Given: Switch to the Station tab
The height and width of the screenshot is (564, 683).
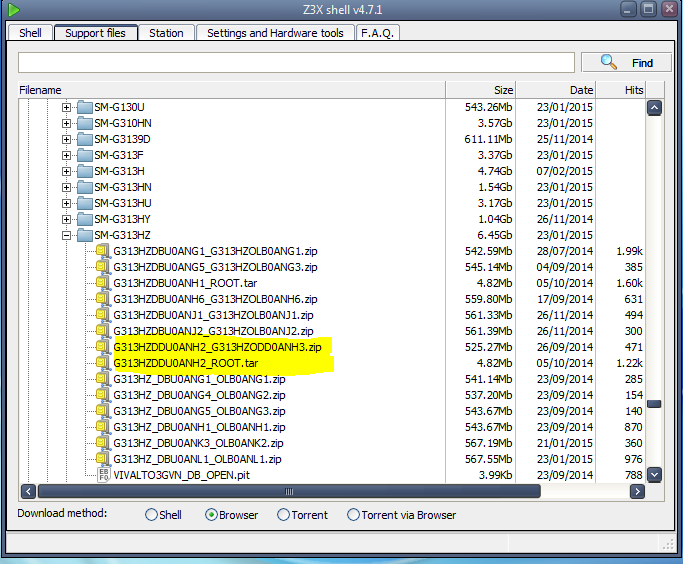Looking at the screenshot, I should click(166, 33).
